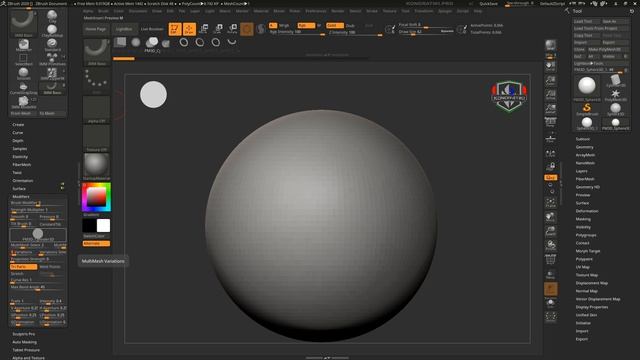Adjust the Max Bend Angle slider

38,288
